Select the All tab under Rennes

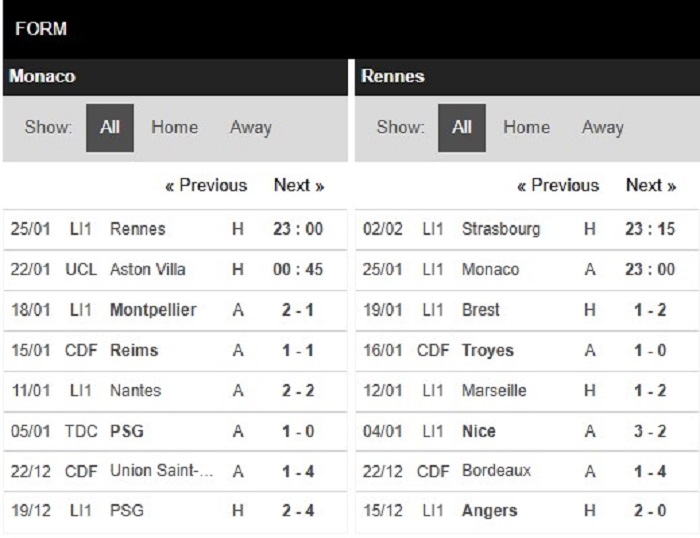(462, 128)
